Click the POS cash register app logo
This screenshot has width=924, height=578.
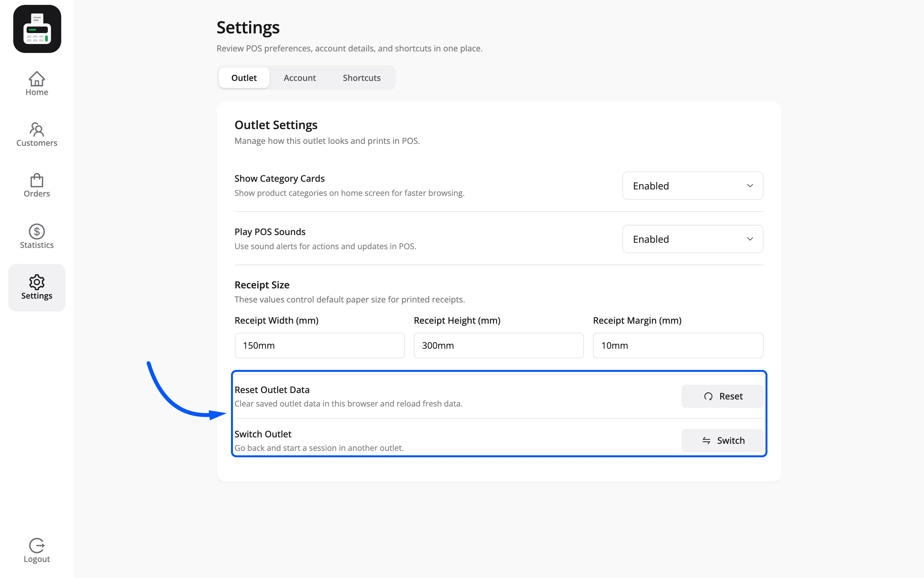(x=37, y=29)
